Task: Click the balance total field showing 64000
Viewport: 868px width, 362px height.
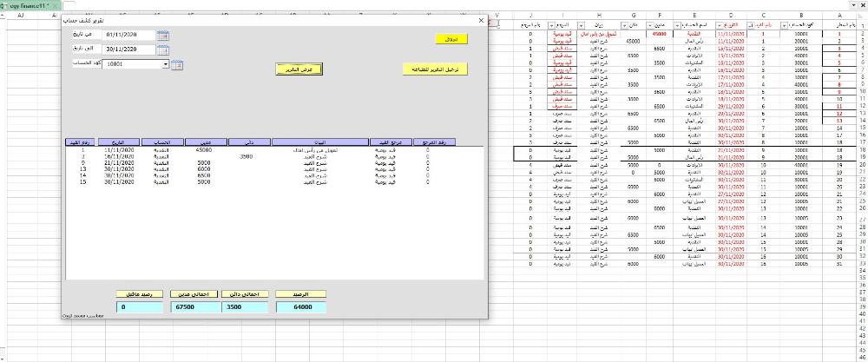Action: pyautogui.click(x=301, y=307)
